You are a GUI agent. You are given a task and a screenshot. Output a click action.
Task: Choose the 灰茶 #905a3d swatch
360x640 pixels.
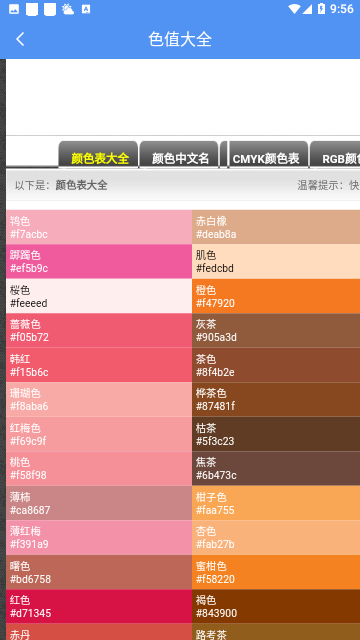(x=276, y=331)
